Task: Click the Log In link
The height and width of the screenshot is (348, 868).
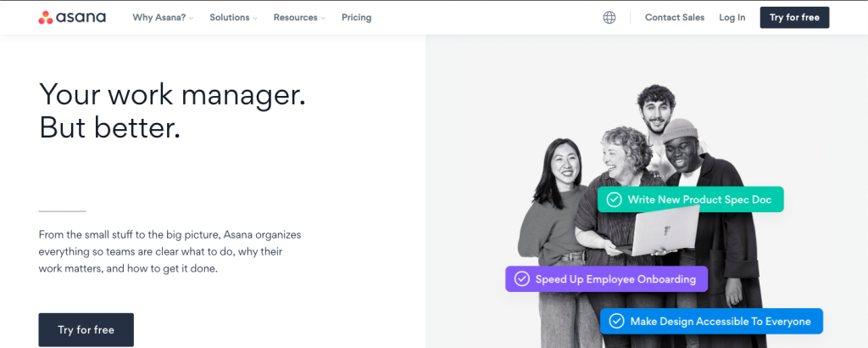Action: pyautogui.click(x=732, y=18)
